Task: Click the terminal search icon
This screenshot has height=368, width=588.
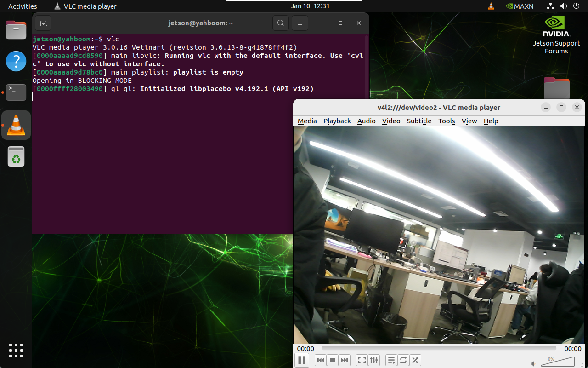Action: point(280,23)
